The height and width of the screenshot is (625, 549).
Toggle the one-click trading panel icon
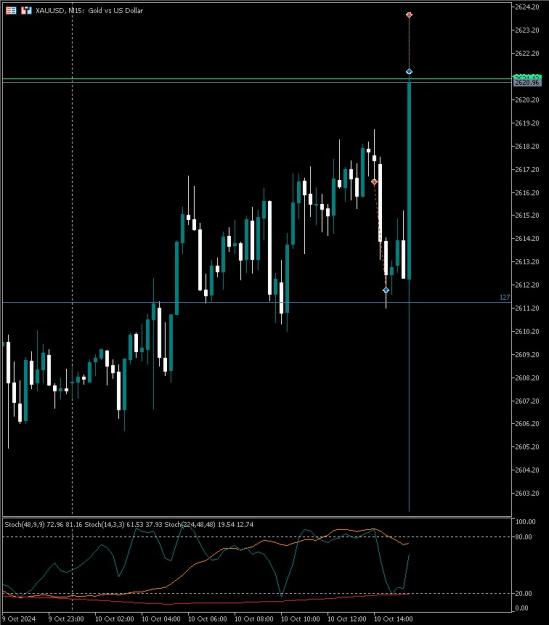(x=26, y=10)
